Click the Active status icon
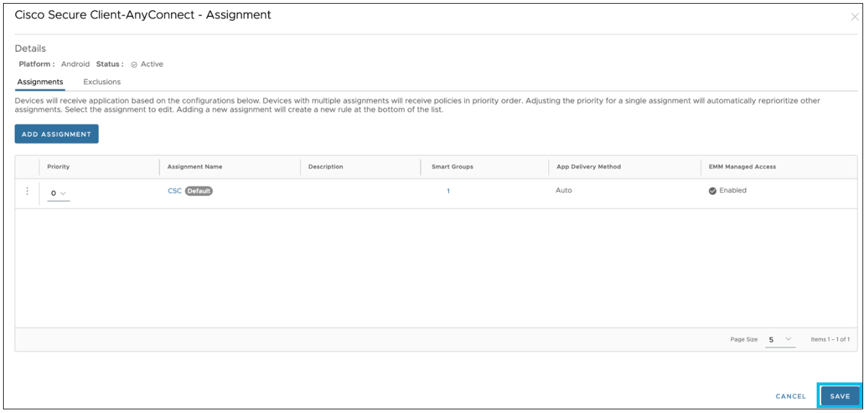 tap(134, 64)
